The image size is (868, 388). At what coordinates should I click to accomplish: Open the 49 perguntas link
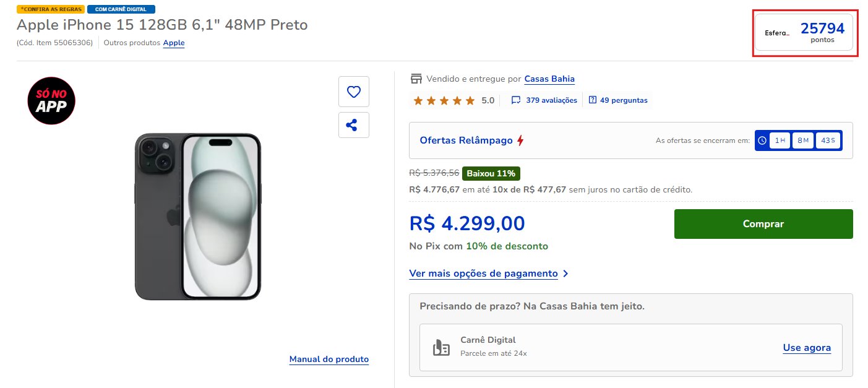(624, 100)
